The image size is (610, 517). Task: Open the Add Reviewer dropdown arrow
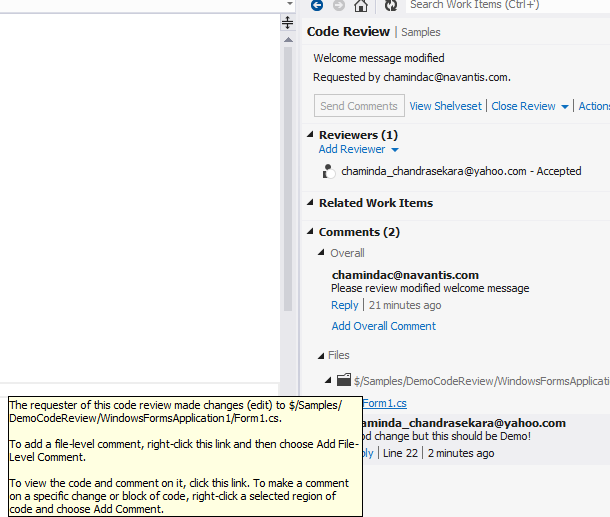pos(394,150)
